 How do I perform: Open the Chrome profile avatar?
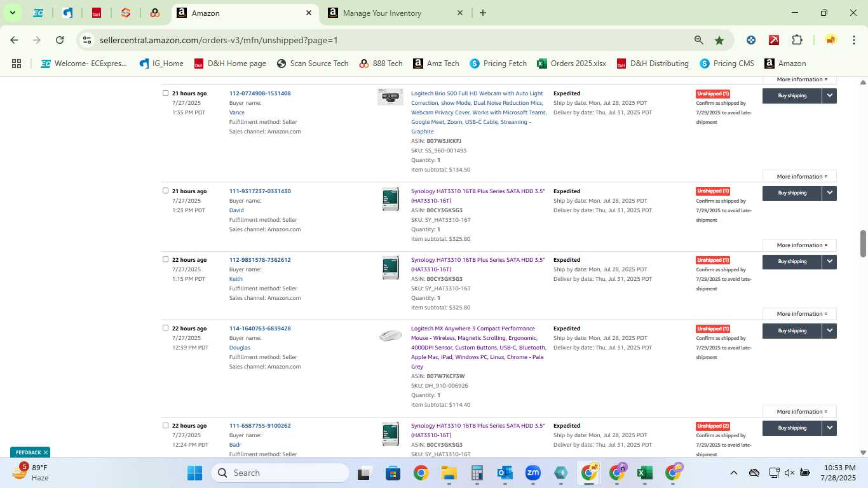pos(831,40)
